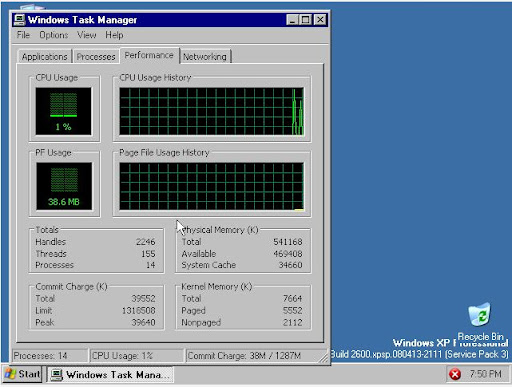The image size is (512, 387).
Task: Click Commit Charge Peak value 39640
Action: coord(143,322)
